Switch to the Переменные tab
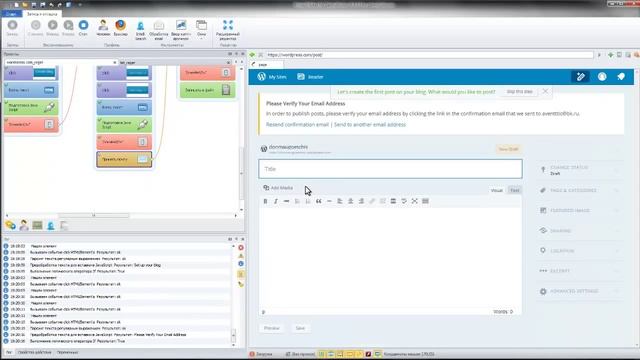Viewport: 640px width, 360px height. tap(67, 352)
